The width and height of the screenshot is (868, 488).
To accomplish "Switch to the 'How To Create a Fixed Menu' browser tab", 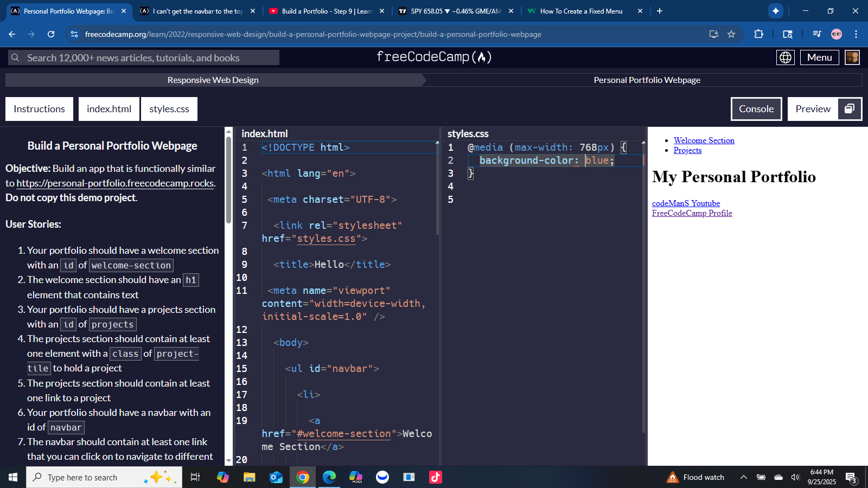I will tap(579, 11).
